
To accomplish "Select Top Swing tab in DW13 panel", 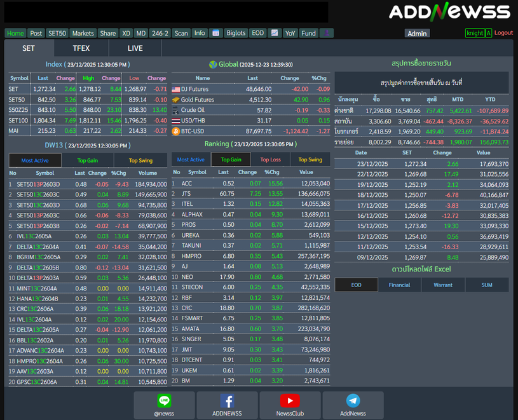I will click(x=141, y=161).
